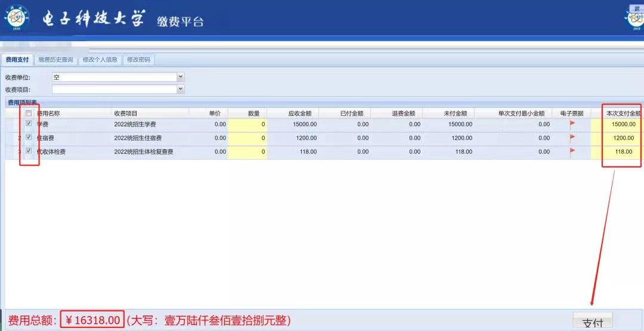Click the 电子科技大学 title text
Image resolution: width=644 pixels, height=331 pixels.
(94, 18)
